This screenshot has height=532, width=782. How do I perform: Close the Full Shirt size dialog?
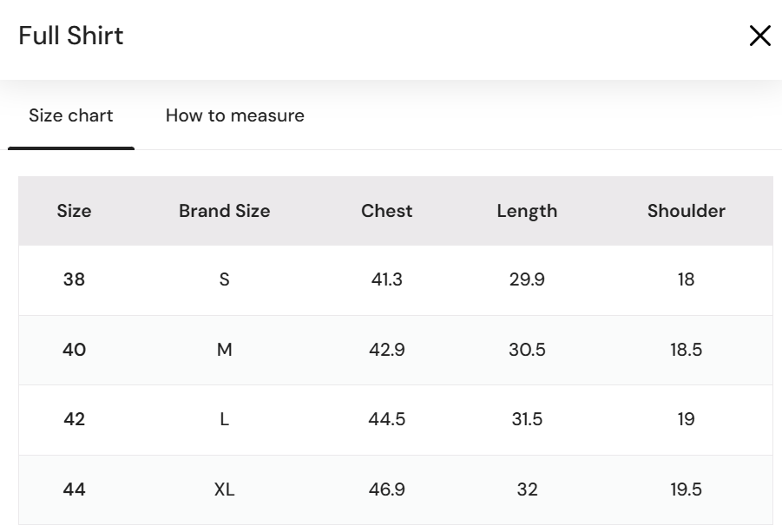coord(759,36)
